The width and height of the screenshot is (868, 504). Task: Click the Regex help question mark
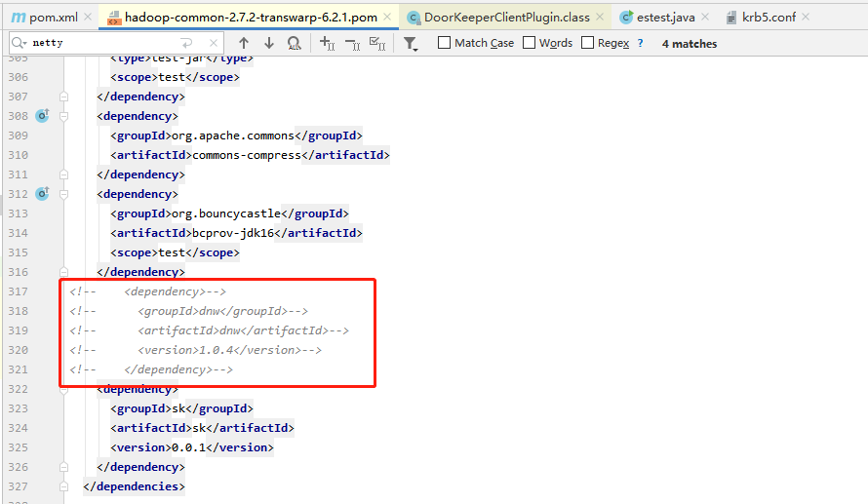pos(641,43)
